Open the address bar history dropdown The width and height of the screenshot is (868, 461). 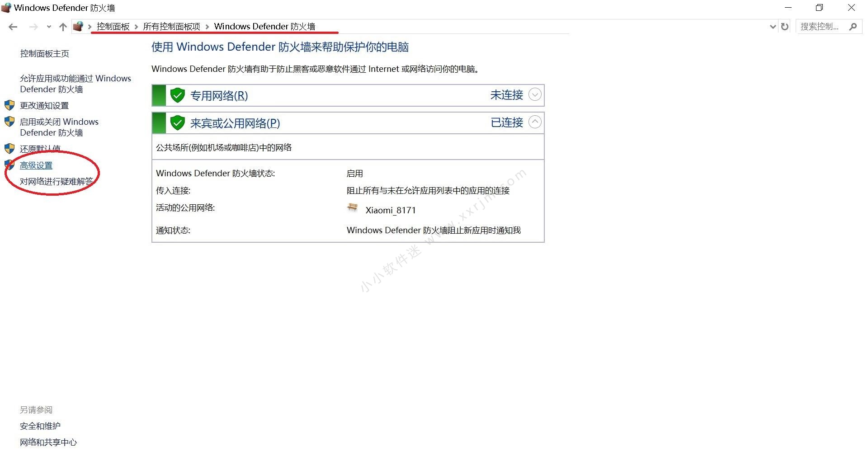pyautogui.click(x=773, y=27)
